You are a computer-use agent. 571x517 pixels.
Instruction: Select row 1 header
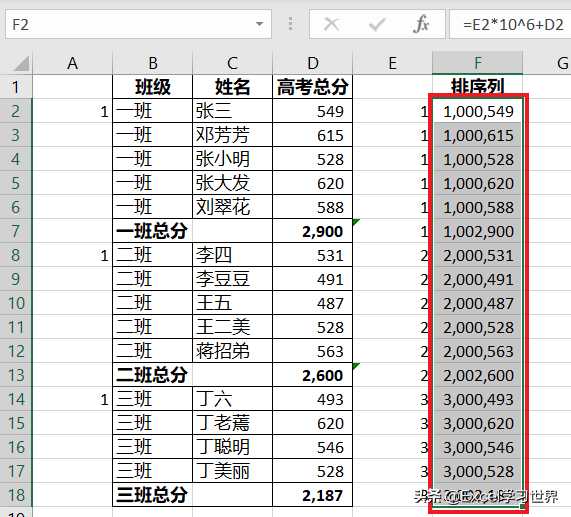(16, 87)
